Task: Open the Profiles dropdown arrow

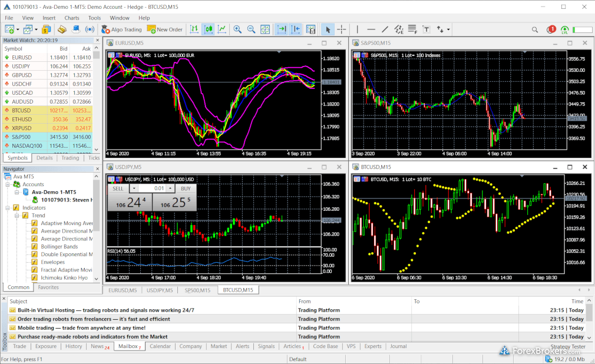Action: 36,29
